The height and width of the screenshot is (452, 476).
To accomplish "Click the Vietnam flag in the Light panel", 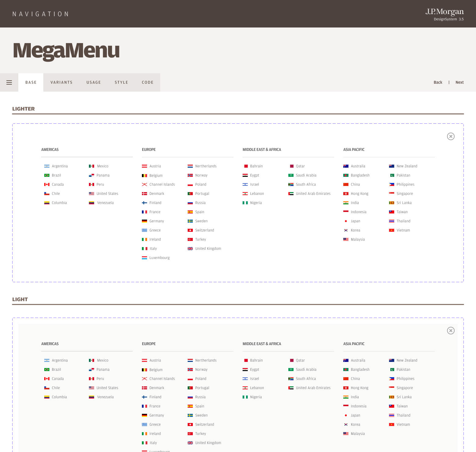I will point(391,425).
